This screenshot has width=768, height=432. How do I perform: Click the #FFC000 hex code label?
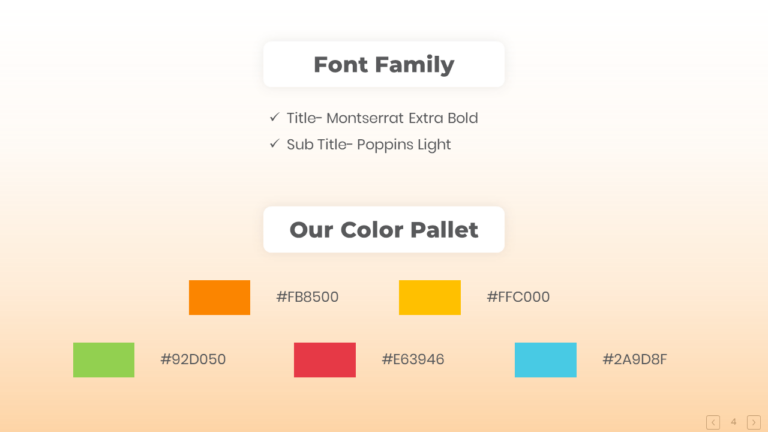518,297
